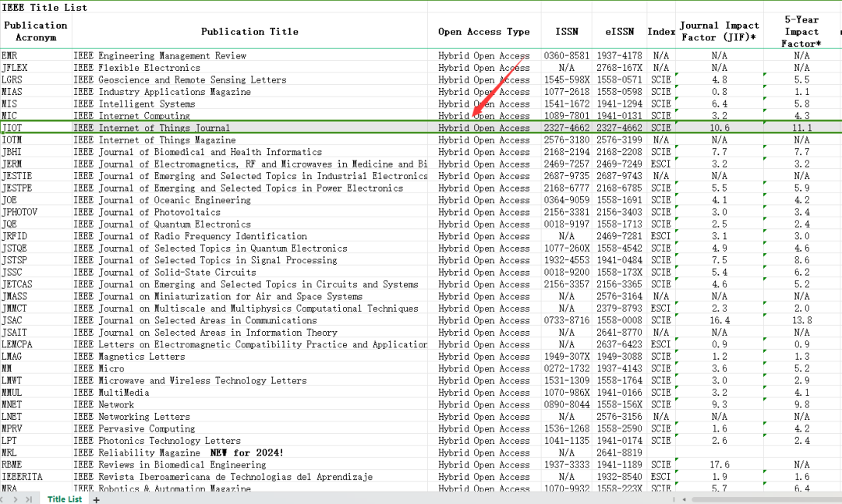Select the LGRS acronym cell
Image resolution: width=842 pixels, height=504 pixels.
36,79
